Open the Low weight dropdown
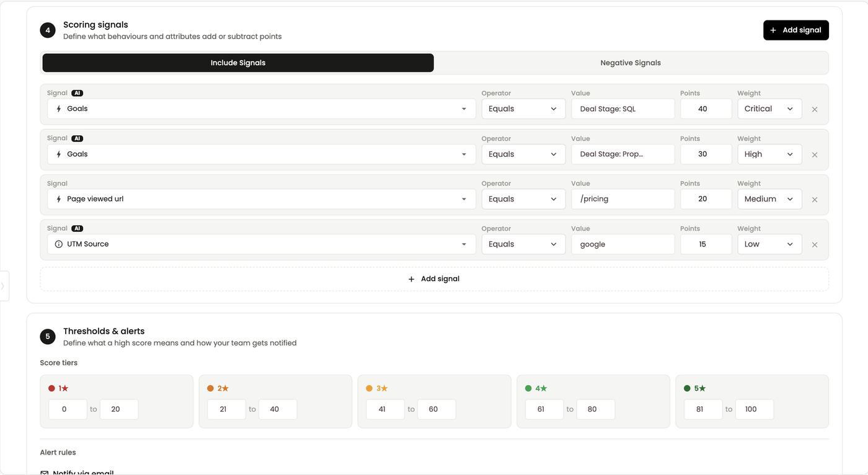This screenshot has width=868, height=475. 769,244
